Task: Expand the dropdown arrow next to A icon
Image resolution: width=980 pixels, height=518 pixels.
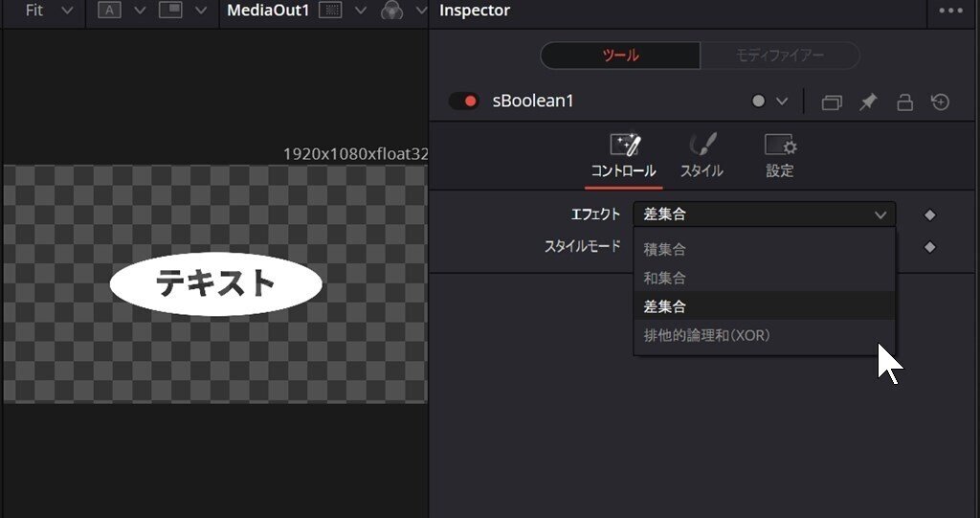Action: (x=140, y=11)
